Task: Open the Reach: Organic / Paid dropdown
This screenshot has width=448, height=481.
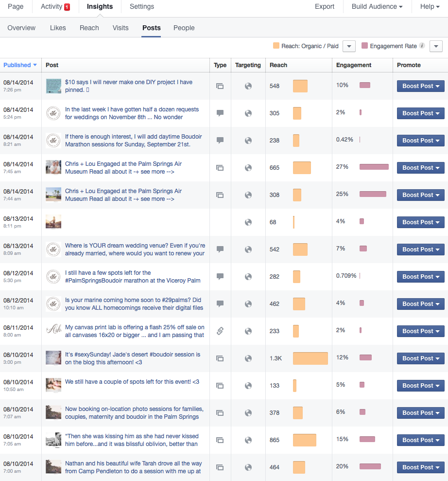Action: click(x=349, y=46)
